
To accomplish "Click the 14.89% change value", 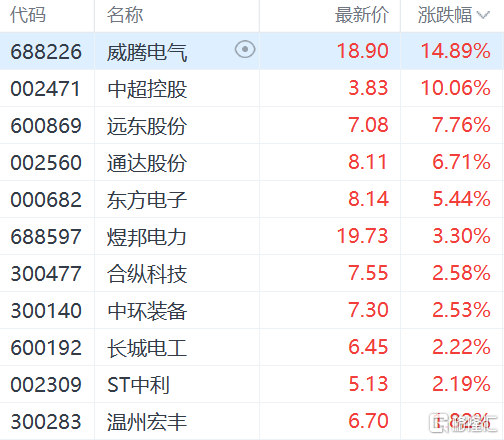I will pos(455,51).
